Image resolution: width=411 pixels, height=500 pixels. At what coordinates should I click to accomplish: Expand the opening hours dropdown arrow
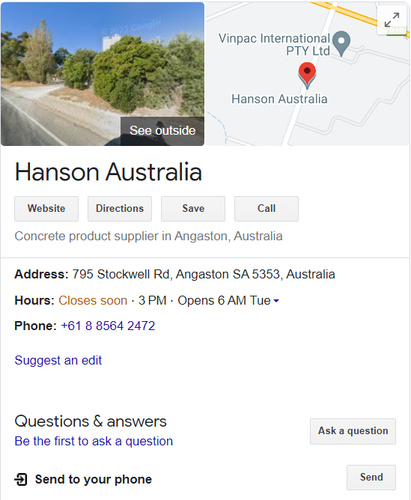pyautogui.click(x=276, y=301)
